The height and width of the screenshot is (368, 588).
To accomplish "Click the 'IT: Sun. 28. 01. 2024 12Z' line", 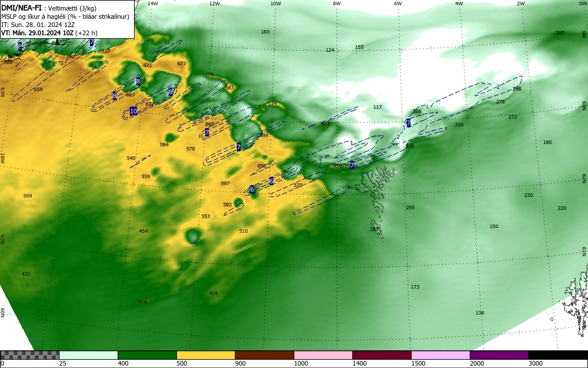I will coord(39,25).
